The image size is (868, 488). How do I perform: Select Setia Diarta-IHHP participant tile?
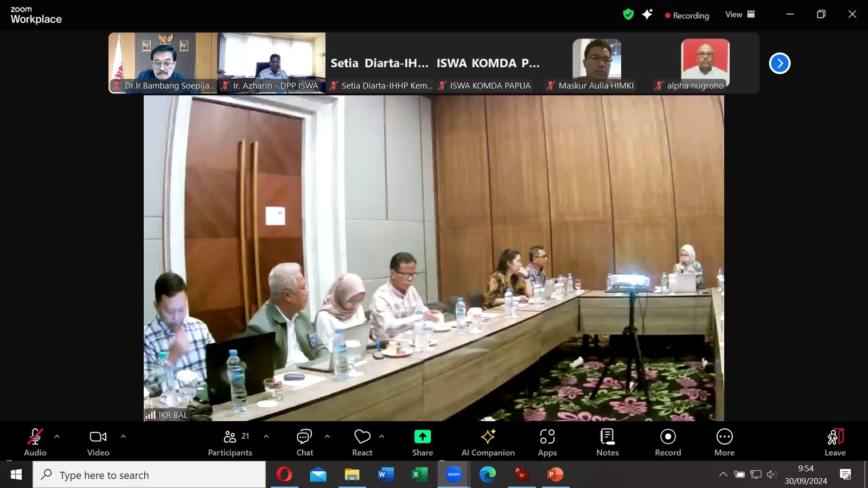pos(380,63)
